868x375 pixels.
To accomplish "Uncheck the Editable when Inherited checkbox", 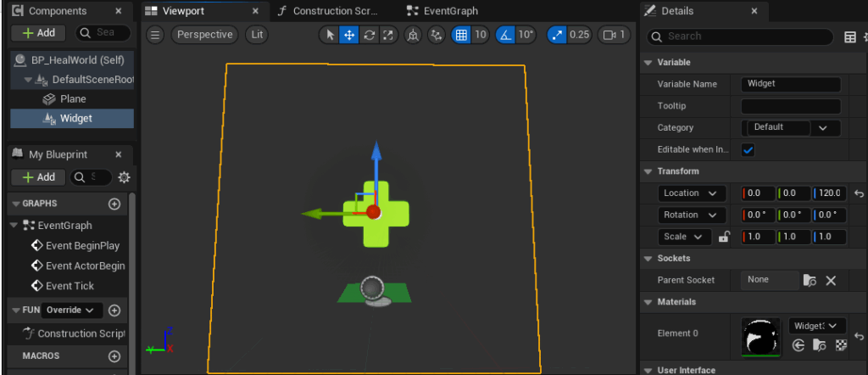I will point(748,149).
